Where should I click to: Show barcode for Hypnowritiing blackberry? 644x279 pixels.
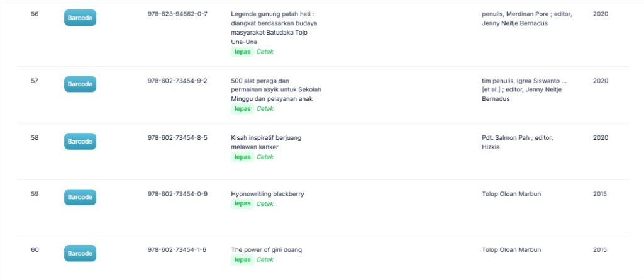coord(80,197)
